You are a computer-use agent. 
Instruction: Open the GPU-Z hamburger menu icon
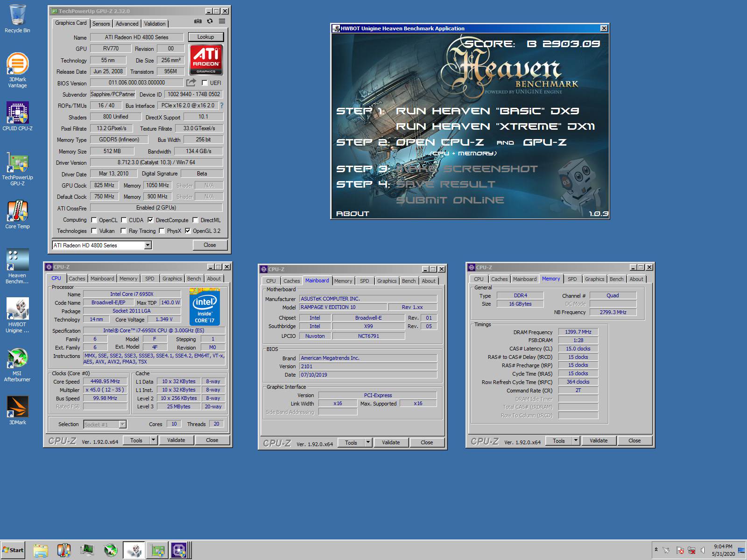(222, 21)
